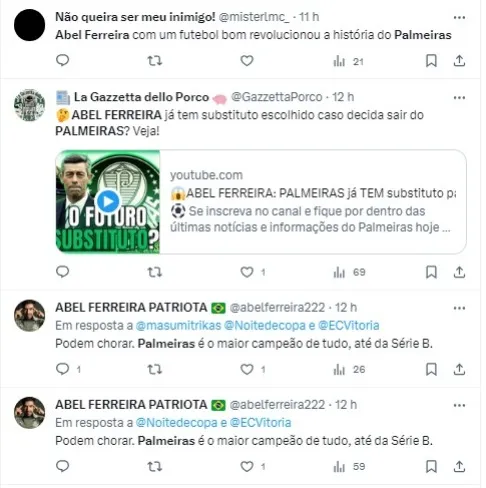Bookmark the misterlmc_ tweet
Viewport: 486px width, 488px height.
click(x=431, y=61)
